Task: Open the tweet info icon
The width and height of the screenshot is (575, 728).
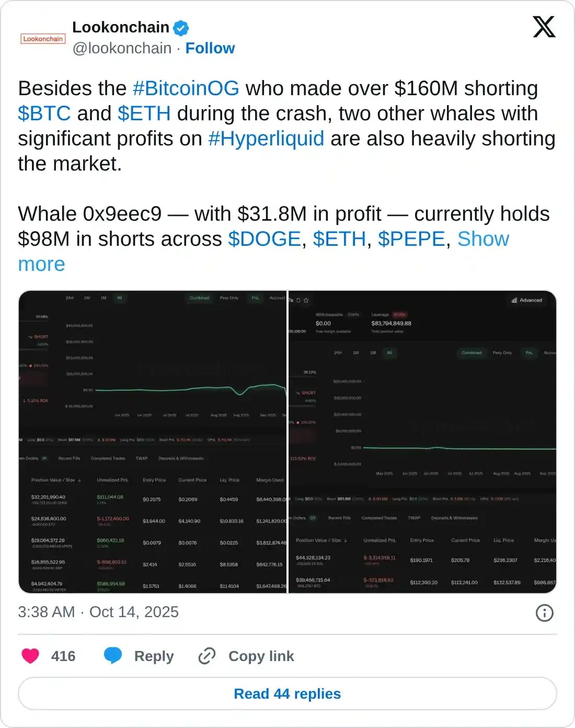Action: click(544, 612)
